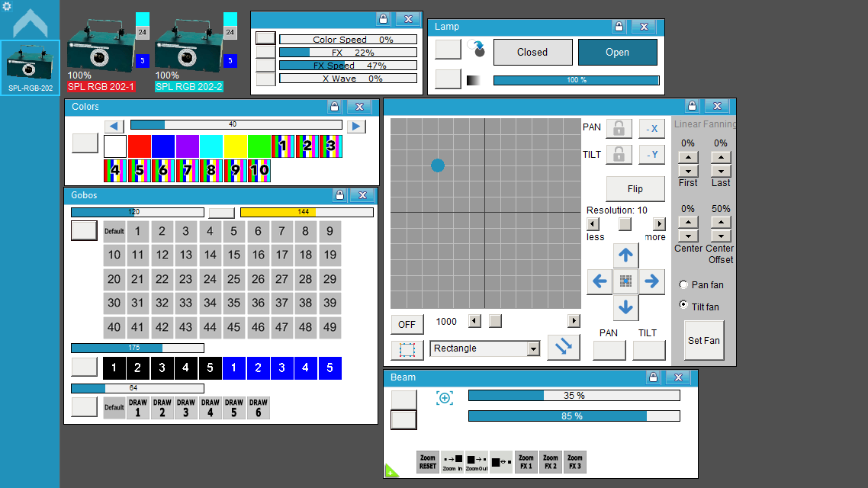Viewport: 868px width, 488px height.
Task: Open the Rectangle shape dropdown
Action: [533, 348]
